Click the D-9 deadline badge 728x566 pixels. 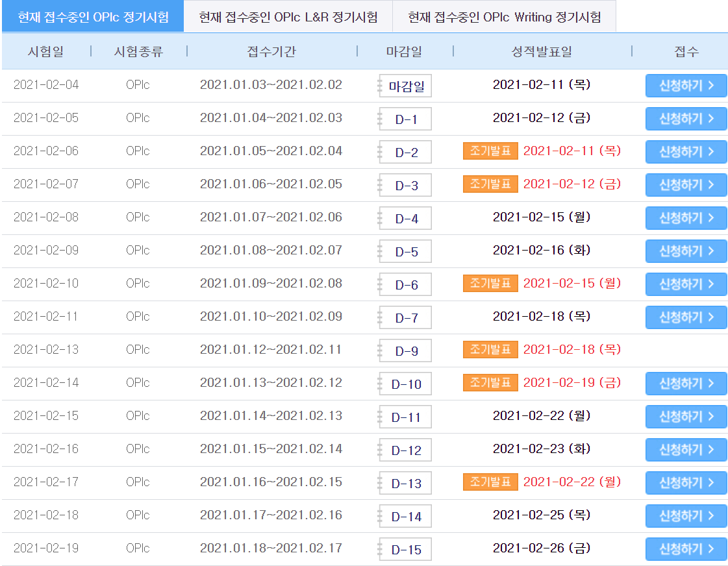pos(405,351)
